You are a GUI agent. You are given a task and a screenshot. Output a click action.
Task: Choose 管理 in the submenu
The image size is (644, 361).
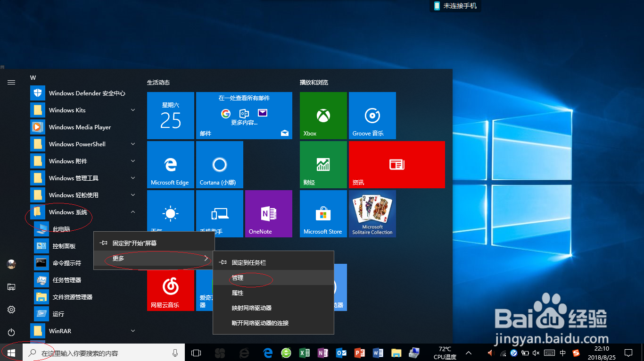pyautogui.click(x=273, y=277)
